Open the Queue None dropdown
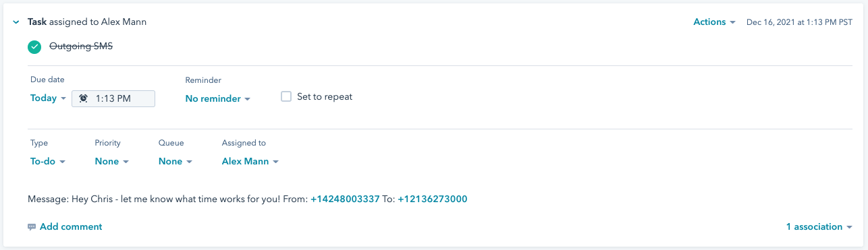 click(x=175, y=162)
